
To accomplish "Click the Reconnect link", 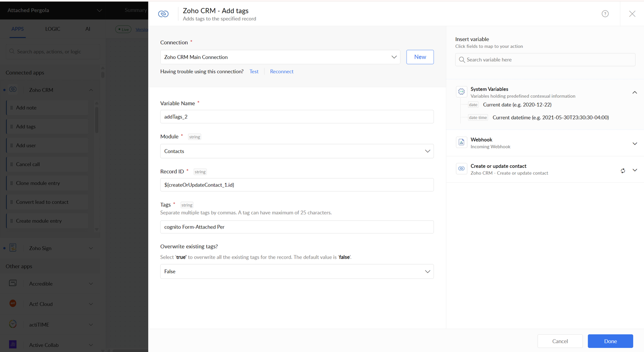I will [282, 72].
